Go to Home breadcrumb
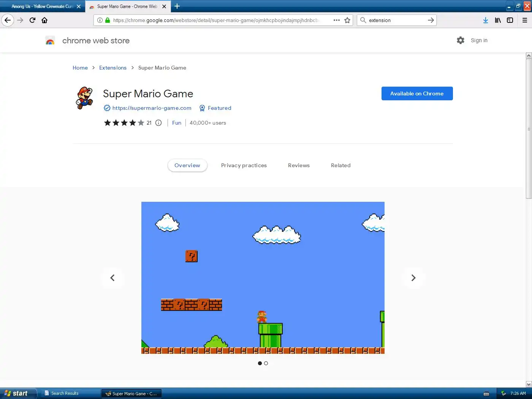The width and height of the screenshot is (532, 399). (x=80, y=68)
